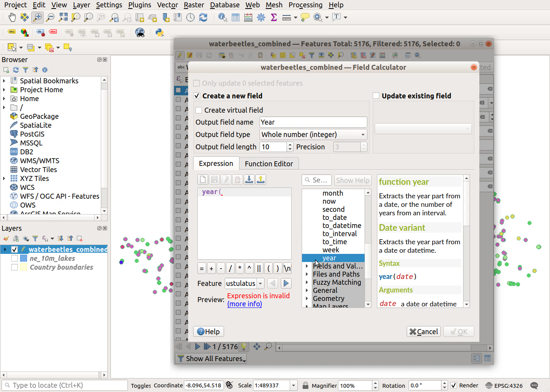This screenshot has width=550, height=392.
Task: Open the Processing menu
Action: (x=305, y=5)
